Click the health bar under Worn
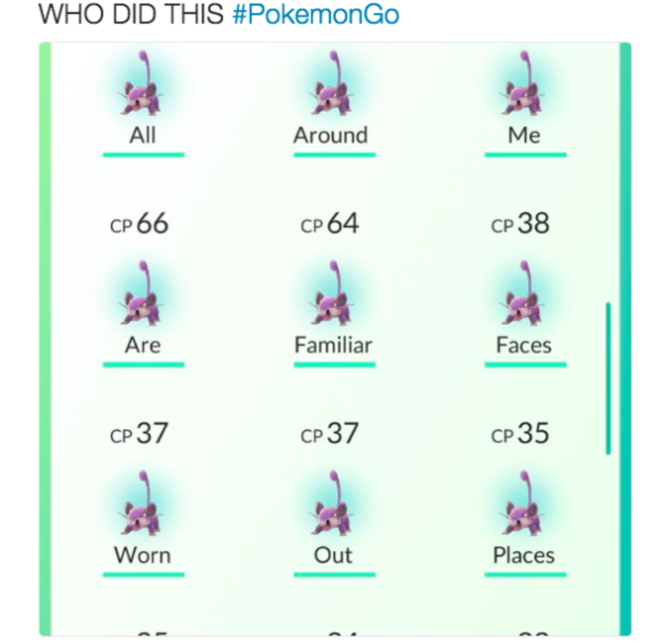 (x=143, y=574)
